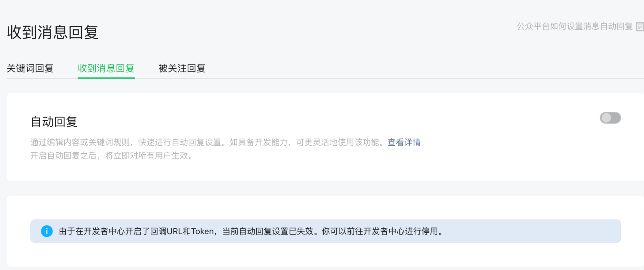This screenshot has height=270, width=644.
Task: Enable the 自动回复 switch
Action: [x=610, y=118]
